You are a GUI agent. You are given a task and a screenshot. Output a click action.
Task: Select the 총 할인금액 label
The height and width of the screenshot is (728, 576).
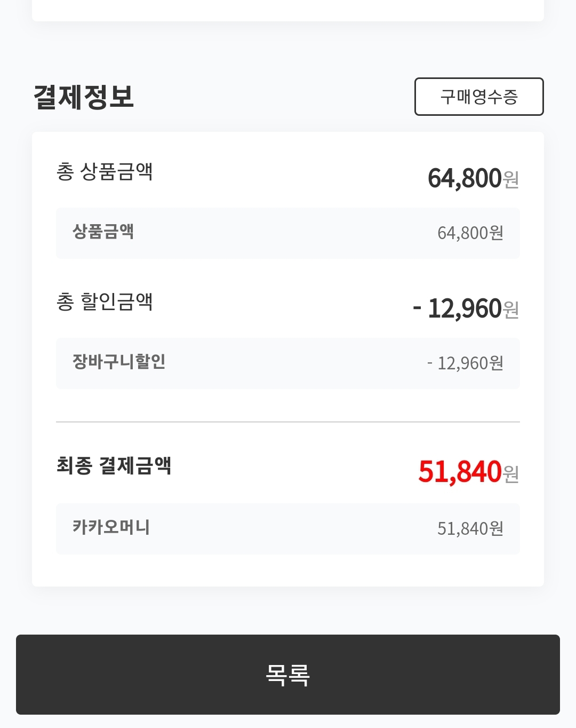pyautogui.click(x=105, y=302)
